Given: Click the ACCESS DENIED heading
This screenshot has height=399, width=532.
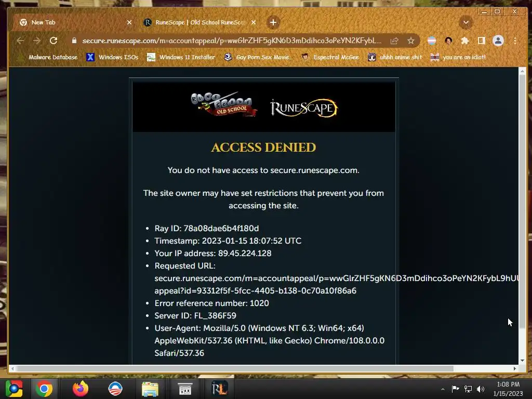Looking at the screenshot, I should (263, 147).
